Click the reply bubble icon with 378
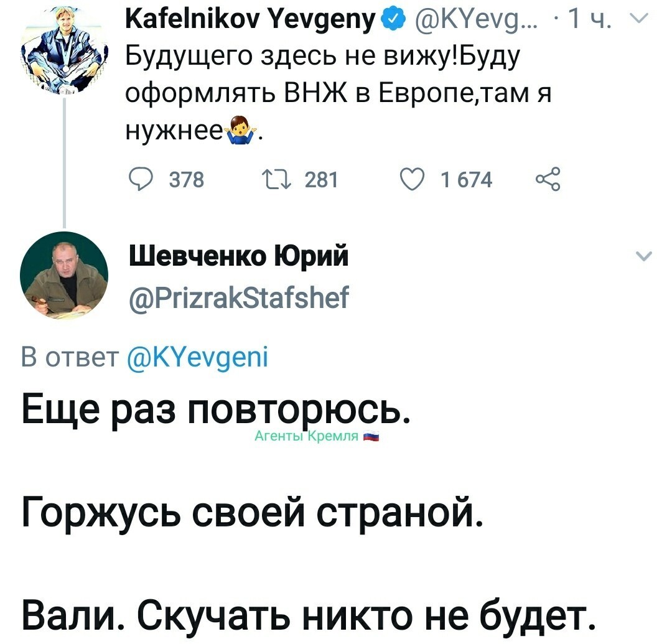 click(141, 180)
